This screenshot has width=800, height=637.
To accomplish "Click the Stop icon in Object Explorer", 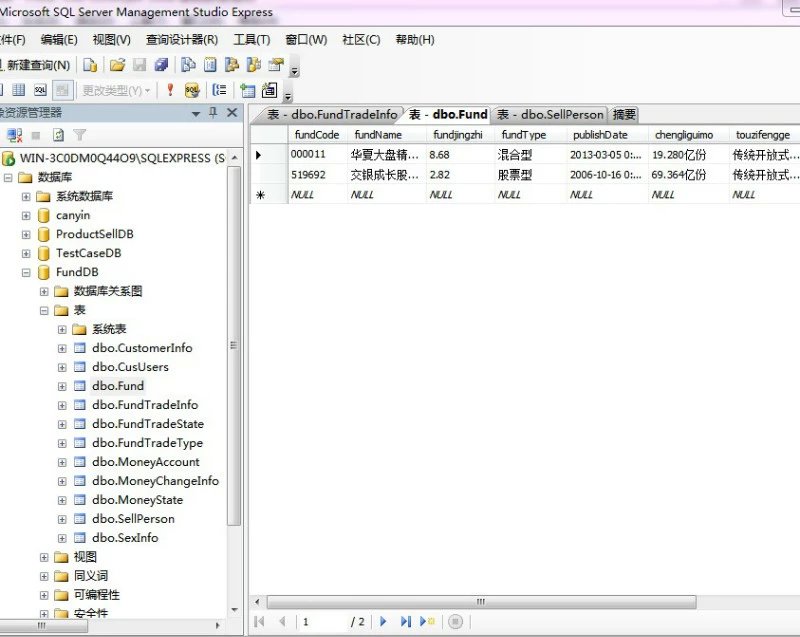I will [x=36, y=135].
